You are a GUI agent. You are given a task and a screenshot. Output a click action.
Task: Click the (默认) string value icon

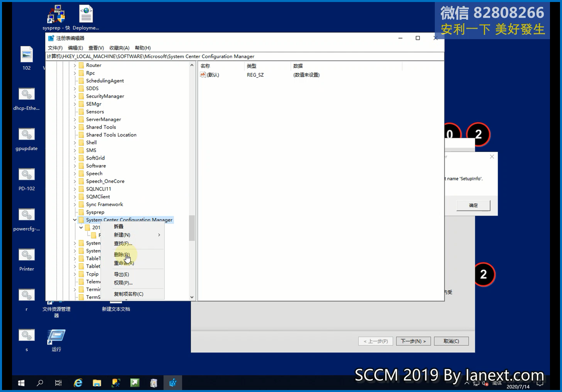[203, 75]
